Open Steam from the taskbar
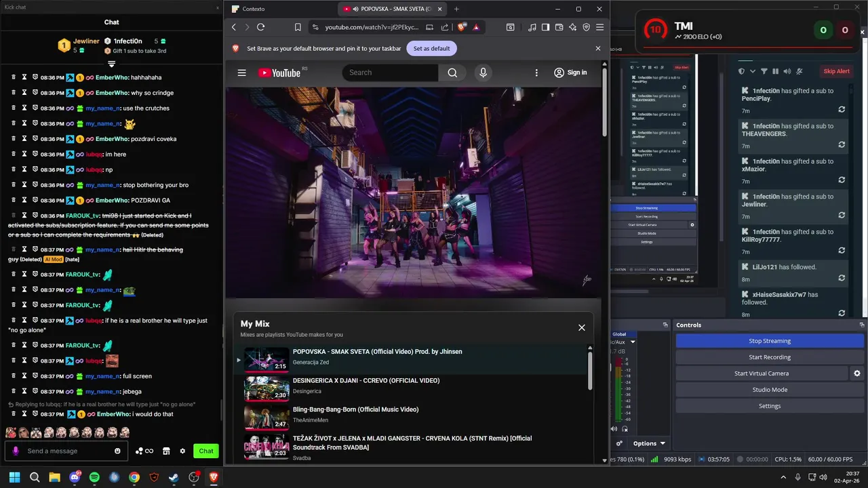The height and width of the screenshot is (488, 868). click(174, 477)
